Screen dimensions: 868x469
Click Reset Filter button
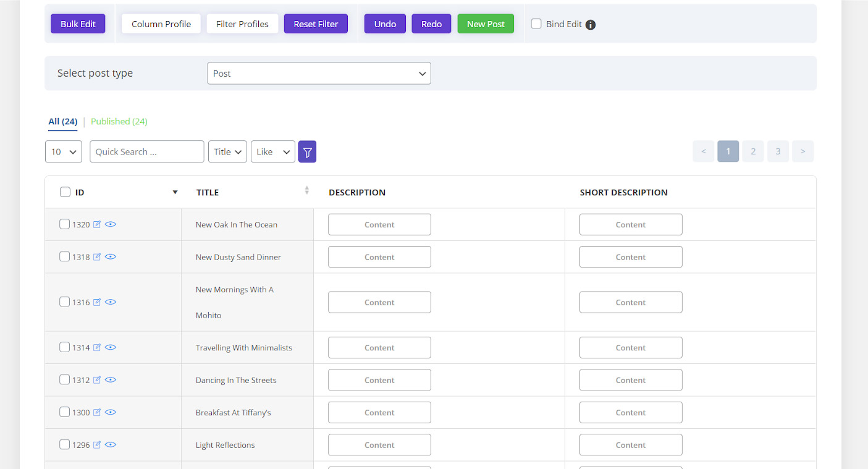[316, 23]
